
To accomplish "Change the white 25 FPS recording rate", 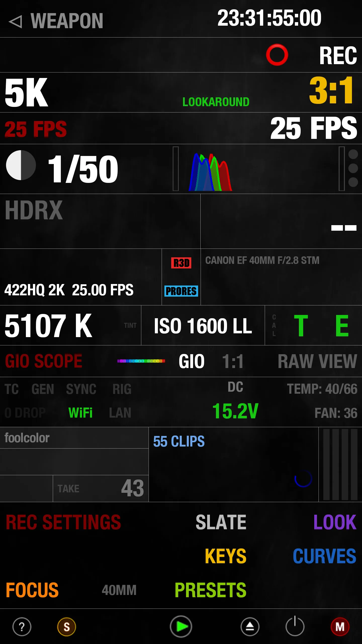I will (x=313, y=128).
